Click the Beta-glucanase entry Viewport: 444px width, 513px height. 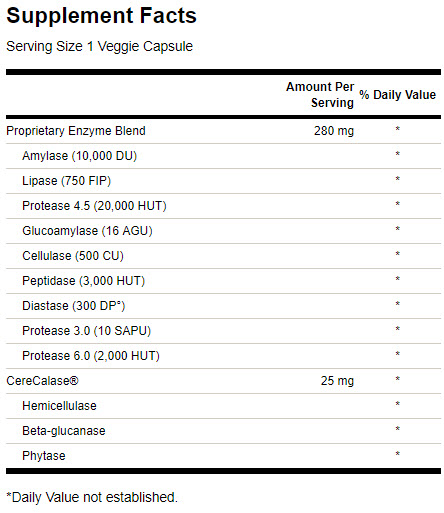[64, 431]
